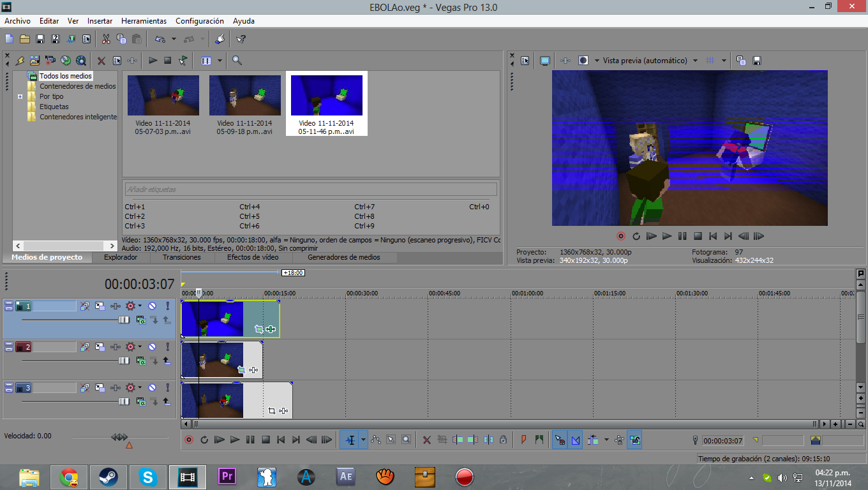Toggle loop playback button on transport
The image size is (868, 490).
[204, 440]
